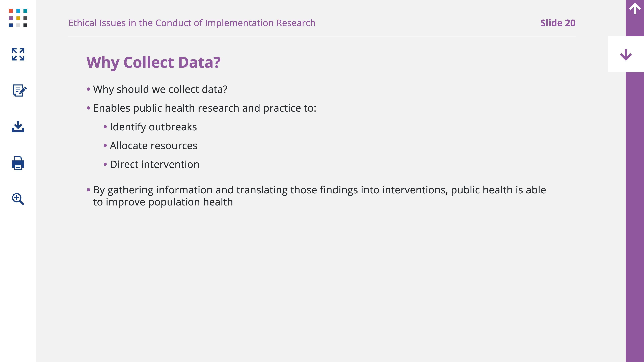Click the Slide 20 label

pyautogui.click(x=558, y=23)
